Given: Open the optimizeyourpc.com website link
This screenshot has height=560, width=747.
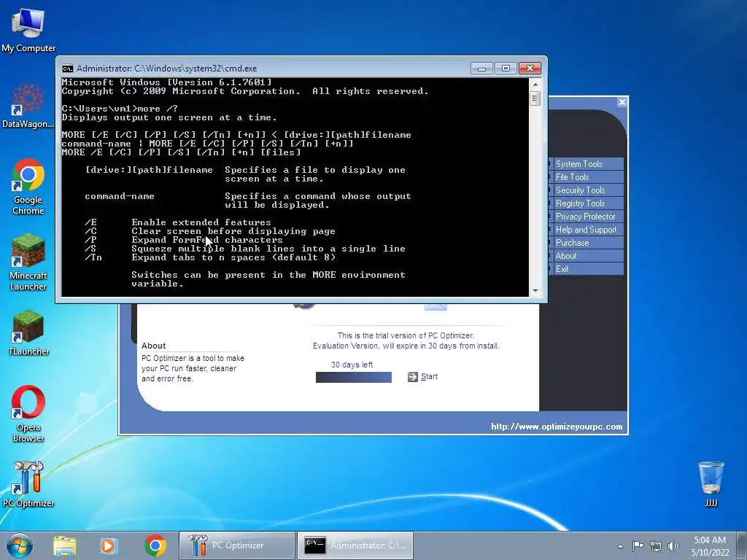Looking at the screenshot, I should (x=557, y=427).
